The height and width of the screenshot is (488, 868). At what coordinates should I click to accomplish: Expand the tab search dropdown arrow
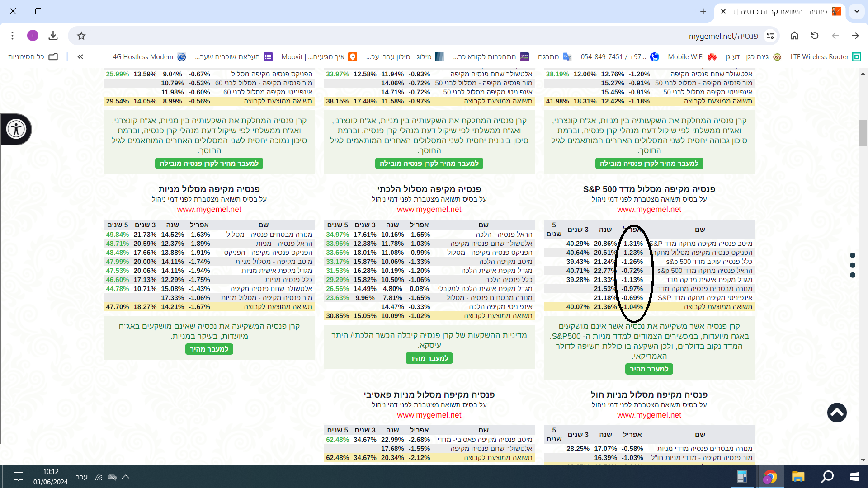click(x=857, y=11)
